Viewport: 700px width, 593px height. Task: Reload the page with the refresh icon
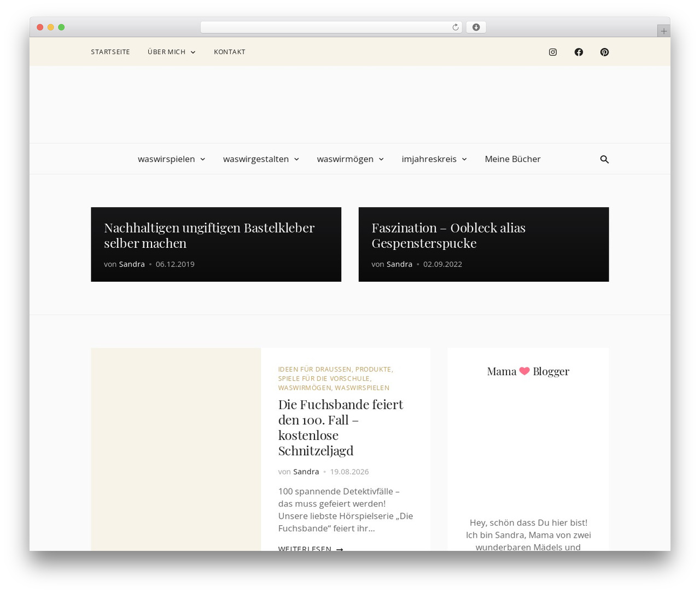click(455, 27)
